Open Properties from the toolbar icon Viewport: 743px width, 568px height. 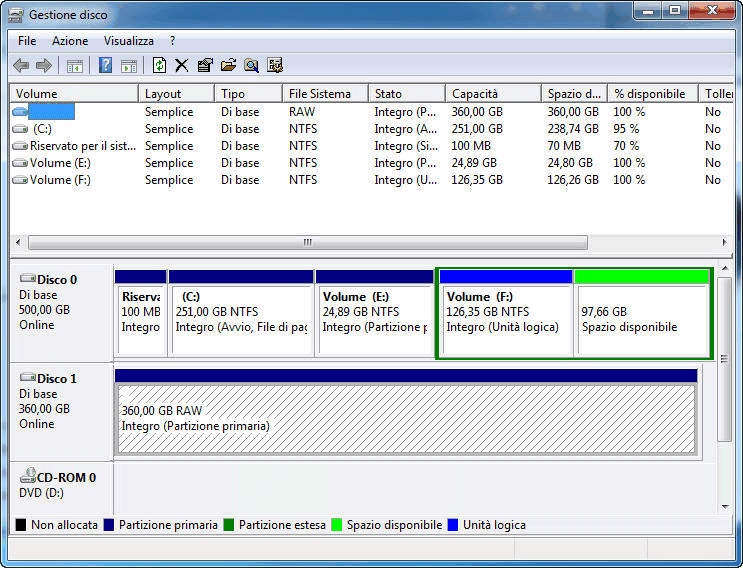pyautogui.click(x=205, y=65)
